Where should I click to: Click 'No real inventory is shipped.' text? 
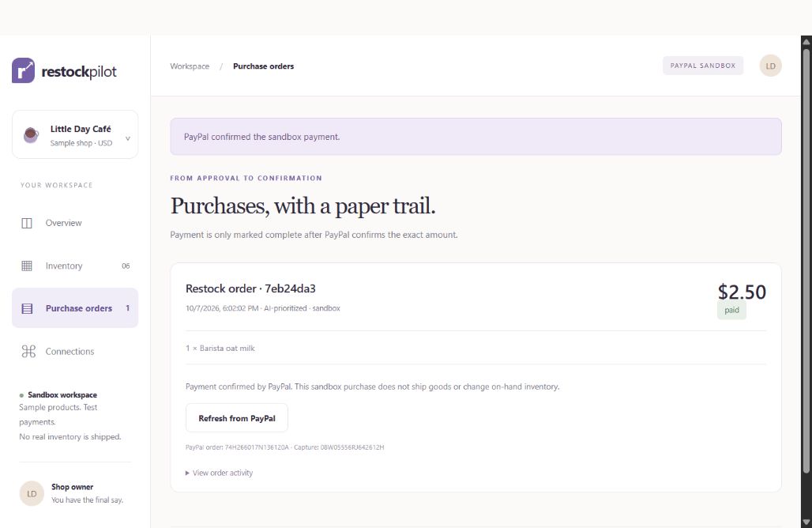(x=70, y=437)
